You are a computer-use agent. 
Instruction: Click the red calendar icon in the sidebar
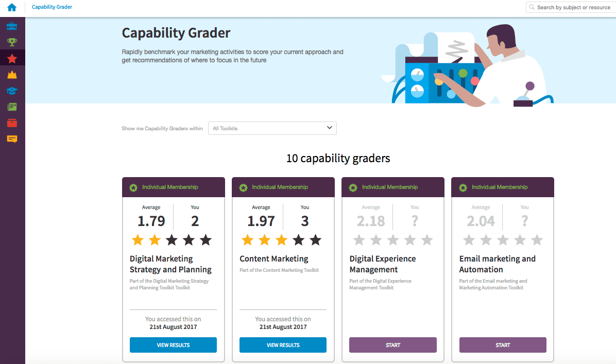(x=12, y=123)
